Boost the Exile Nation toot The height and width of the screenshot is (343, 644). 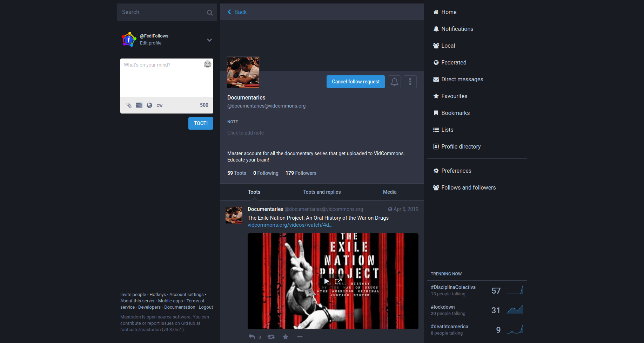click(x=271, y=337)
